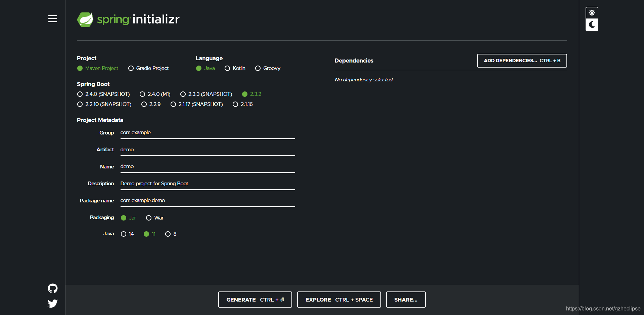
Task: Click the Spring Initializr logo
Action: [x=128, y=19]
